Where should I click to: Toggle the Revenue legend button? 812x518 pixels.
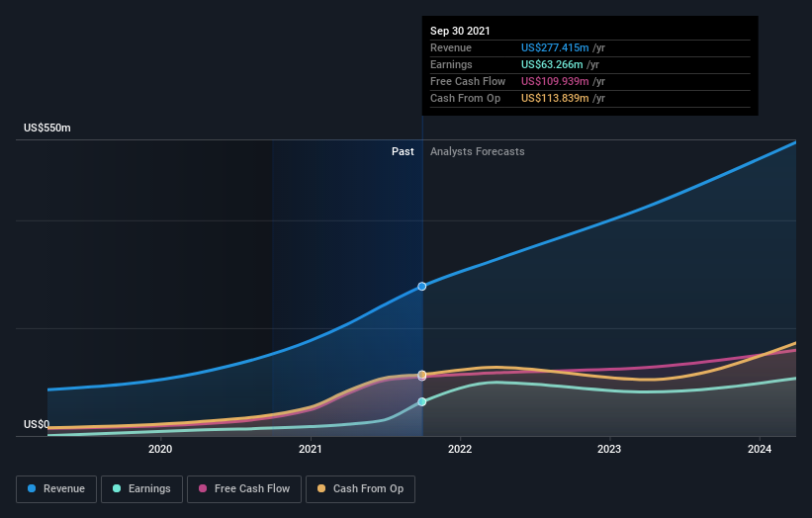pos(56,489)
